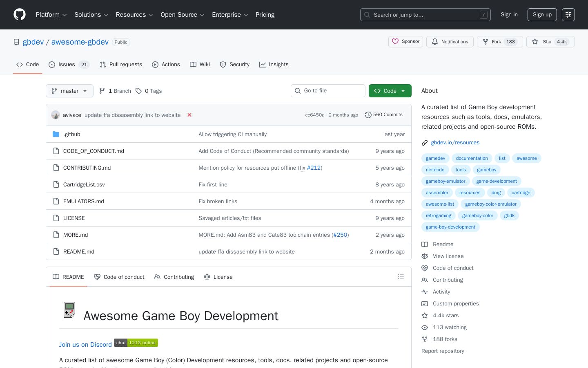This screenshot has width=588, height=368.
Task: View 113 watching users
Action: pos(444,327)
